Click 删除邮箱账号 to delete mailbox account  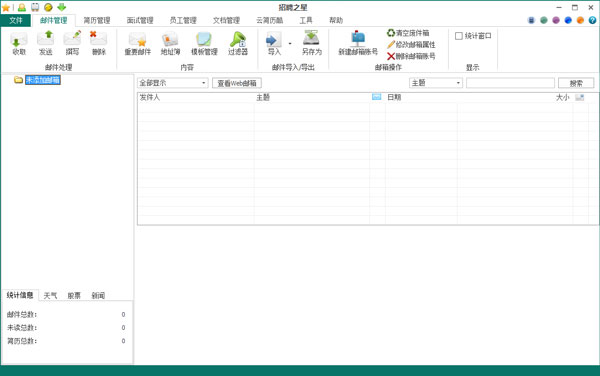point(411,56)
